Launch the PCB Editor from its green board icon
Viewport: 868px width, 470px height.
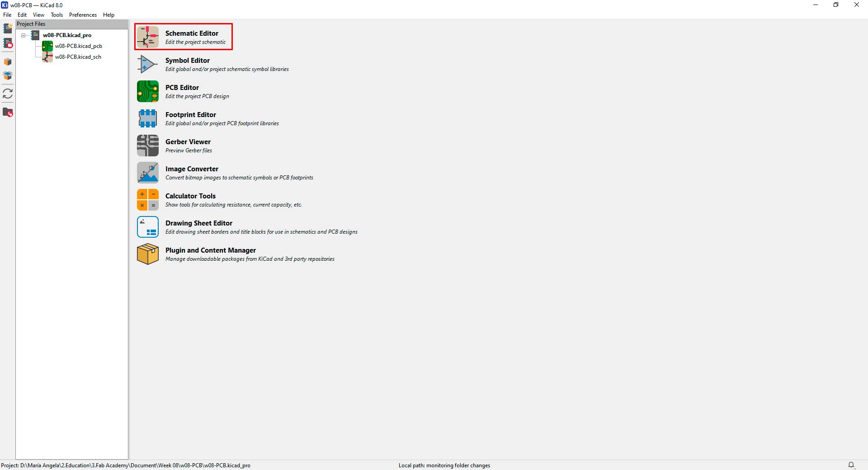tap(148, 91)
